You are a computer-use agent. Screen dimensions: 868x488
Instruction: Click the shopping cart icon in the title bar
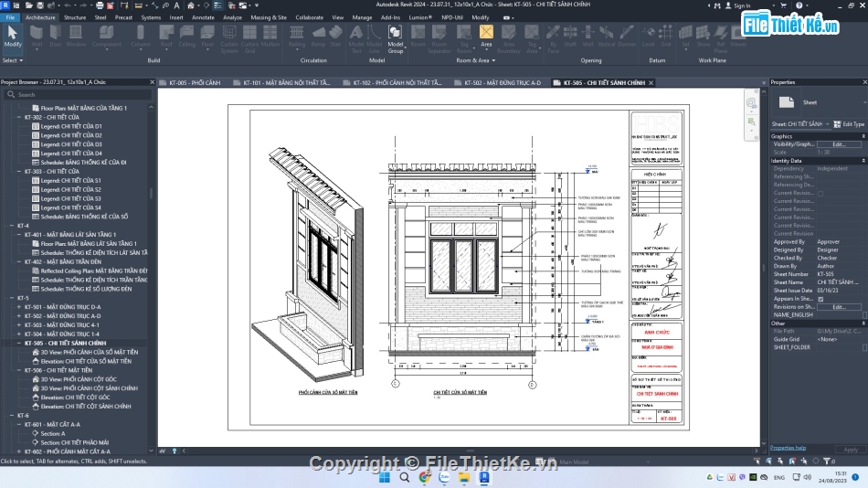click(x=783, y=5)
